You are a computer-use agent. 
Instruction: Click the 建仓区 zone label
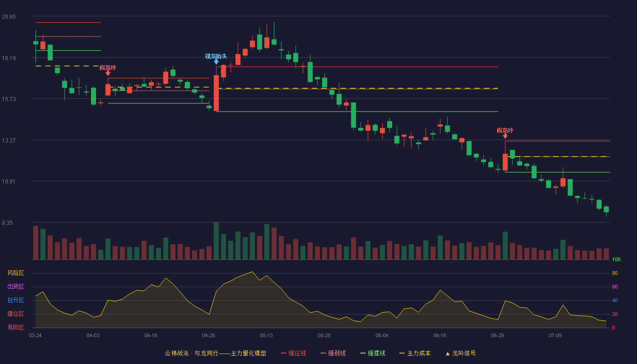pyautogui.click(x=15, y=314)
